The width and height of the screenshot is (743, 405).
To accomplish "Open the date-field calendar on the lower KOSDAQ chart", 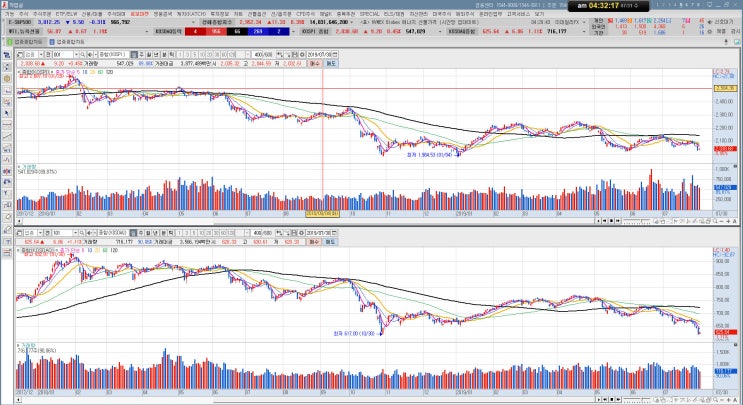I will (334, 233).
